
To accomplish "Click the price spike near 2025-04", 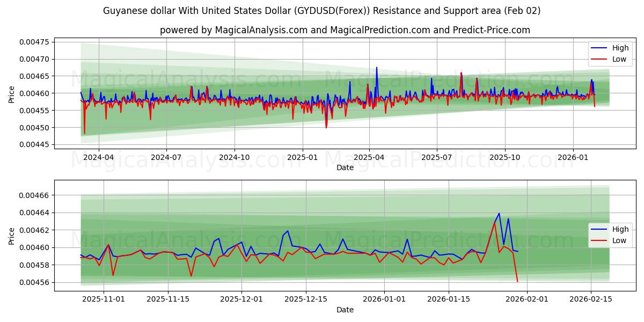I will point(376,68).
